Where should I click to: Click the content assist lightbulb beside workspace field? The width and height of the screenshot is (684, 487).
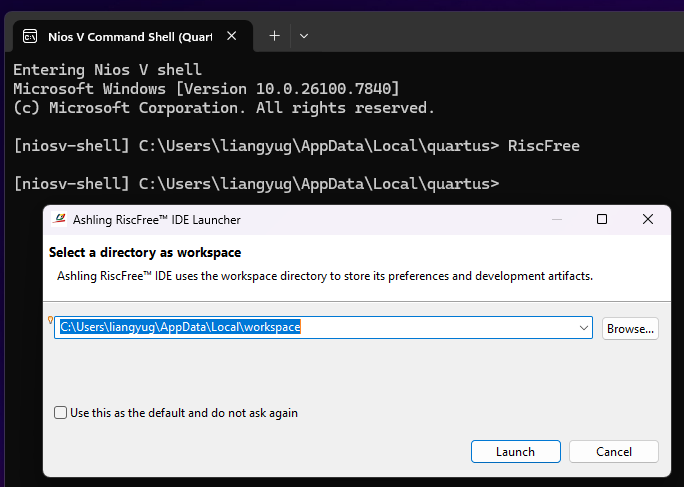point(51,320)
